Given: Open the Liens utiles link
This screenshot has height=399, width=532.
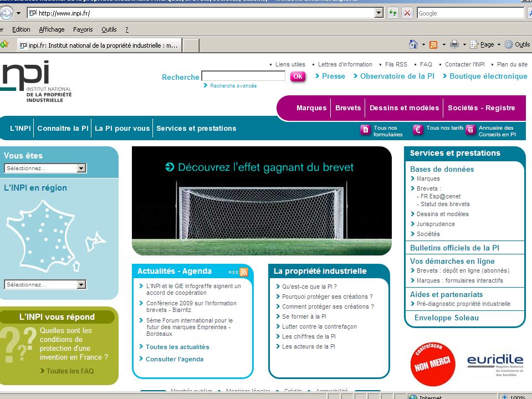Looking at the screenshot, I should click(x=290, y=64).
